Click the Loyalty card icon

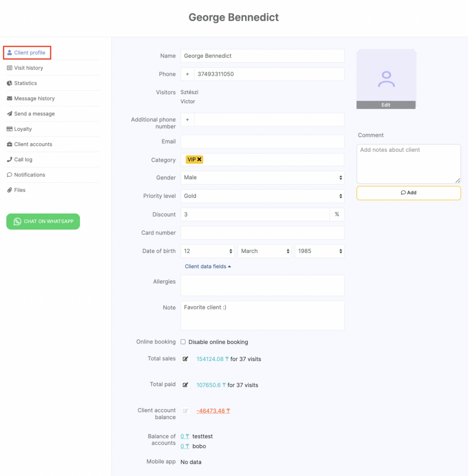[10, 129]
